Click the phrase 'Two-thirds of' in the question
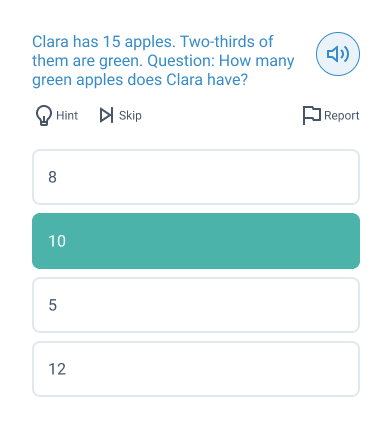This screenshot has width=392, height=429. click(227, 42)
